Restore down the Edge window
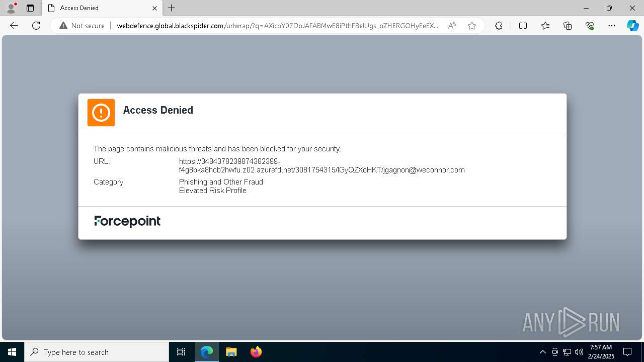The image size is (644, 362). (609, 8)
